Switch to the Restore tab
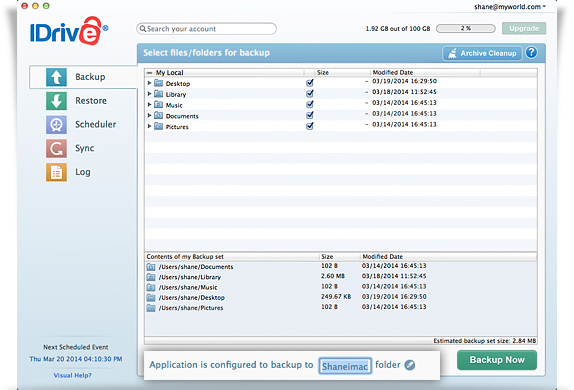 point(91,101)
